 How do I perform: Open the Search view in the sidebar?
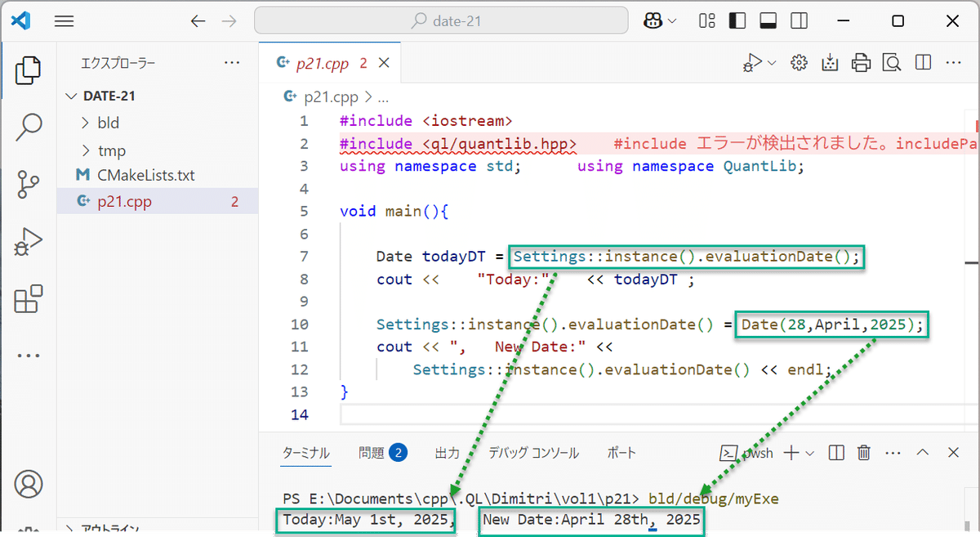[x=29, y=128]
